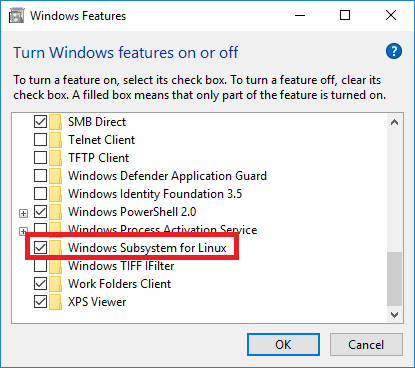This screenshot has height=368, width=415.
Task: Click the Windows TIFF IFilter folder icon
Action: point(55,266)
